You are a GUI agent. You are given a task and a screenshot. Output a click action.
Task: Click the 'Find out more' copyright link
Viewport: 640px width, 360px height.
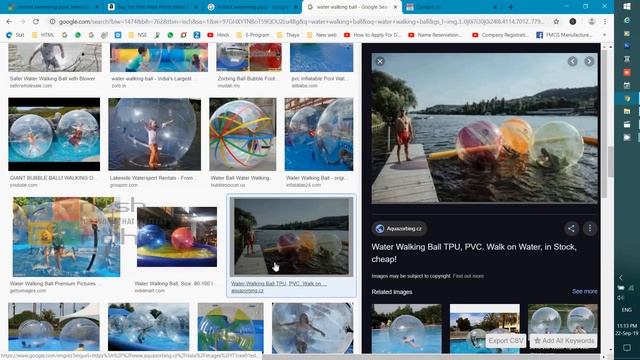468,276
